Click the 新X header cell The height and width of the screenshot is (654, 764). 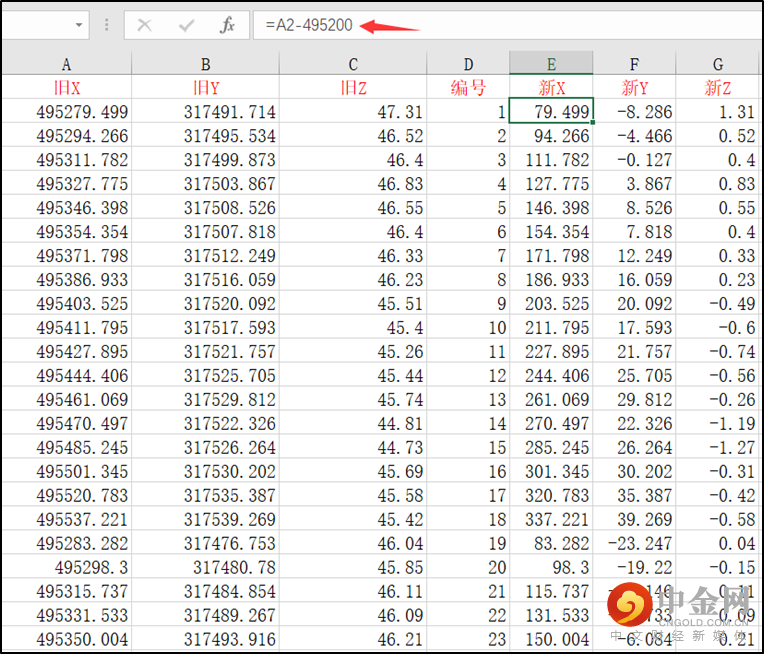pos(551,88)
